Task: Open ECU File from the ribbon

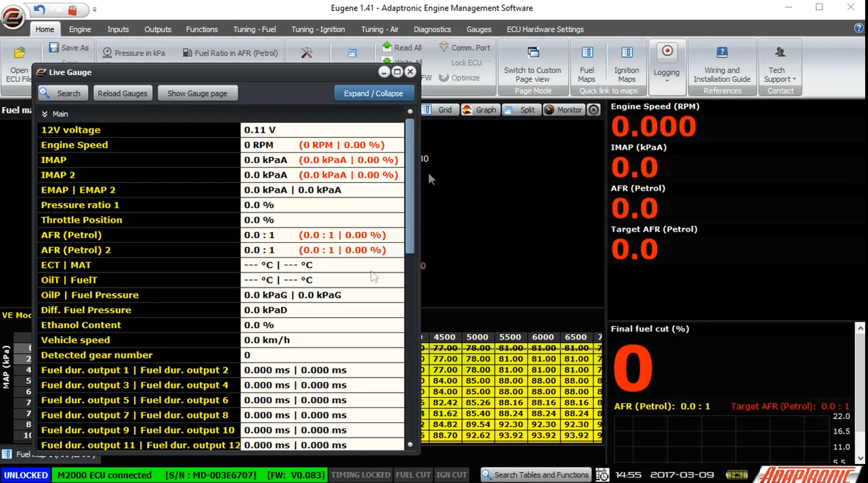Action: point(19,66)
